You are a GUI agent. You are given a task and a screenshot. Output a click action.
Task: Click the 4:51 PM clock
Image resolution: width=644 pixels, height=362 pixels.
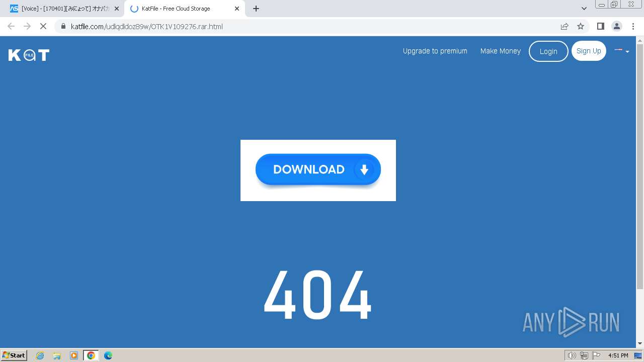(618, 355)
